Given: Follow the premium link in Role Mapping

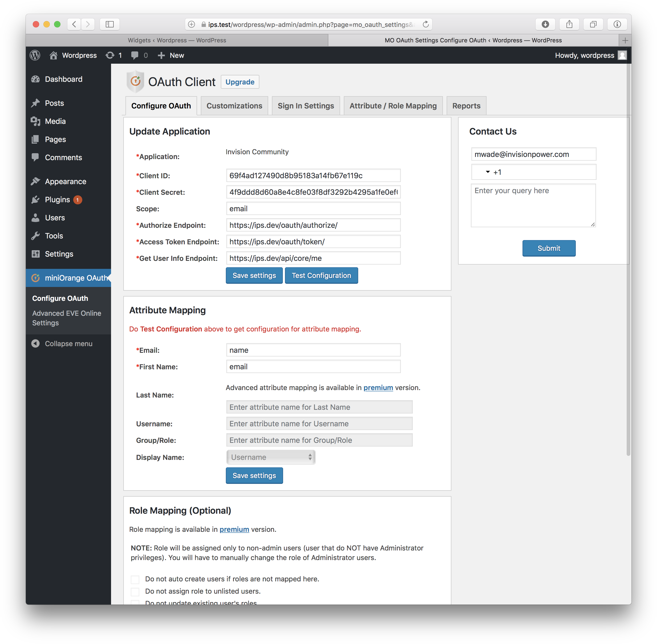Looking at the screenshot, I should (234, 529).
